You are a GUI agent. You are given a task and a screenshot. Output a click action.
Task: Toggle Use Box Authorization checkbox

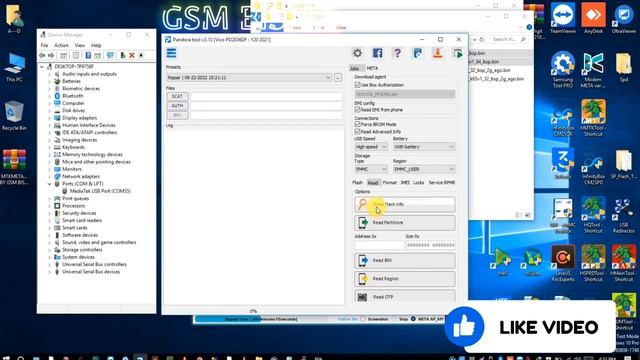point(358,85)
